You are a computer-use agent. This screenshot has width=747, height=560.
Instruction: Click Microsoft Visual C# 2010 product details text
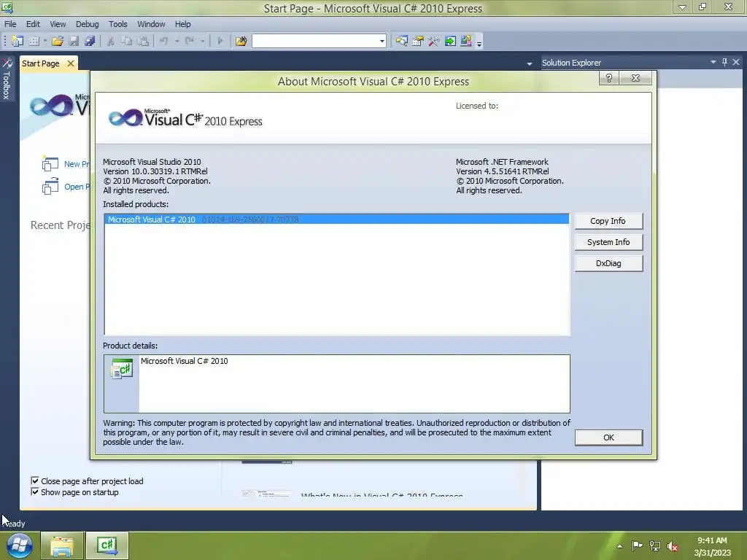click(x=185, y=361)
